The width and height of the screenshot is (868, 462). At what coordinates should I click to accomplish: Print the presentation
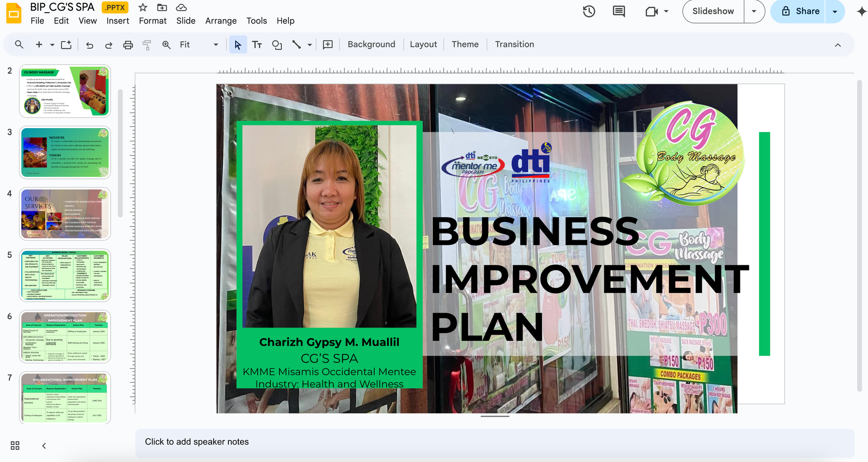128,45
